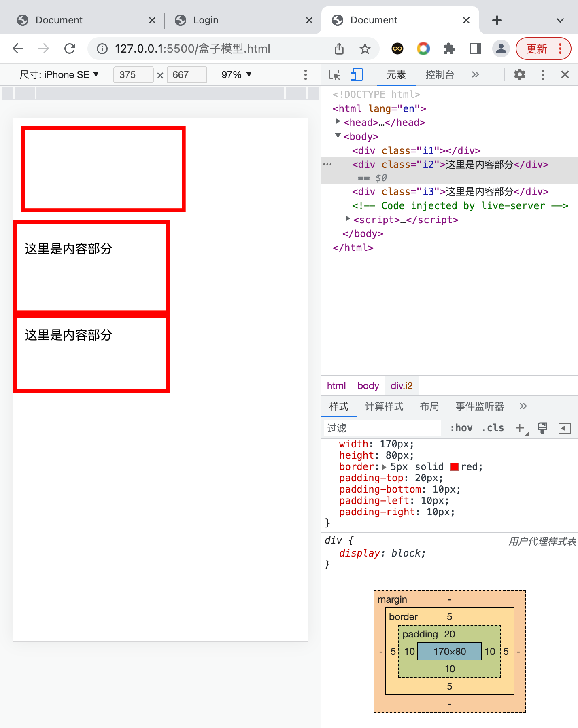The width and height of the screenshot is (578, 728).
Task: Toggle rendering emulations paintbrush icon
Action: [x=542, y=428]
